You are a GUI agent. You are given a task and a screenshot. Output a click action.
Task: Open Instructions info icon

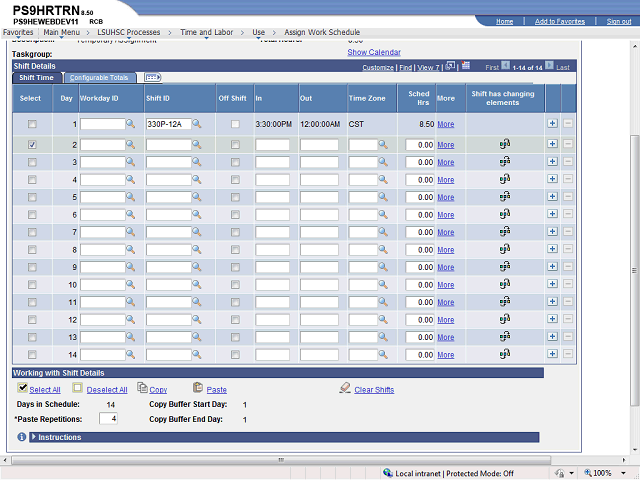point(22,437)
